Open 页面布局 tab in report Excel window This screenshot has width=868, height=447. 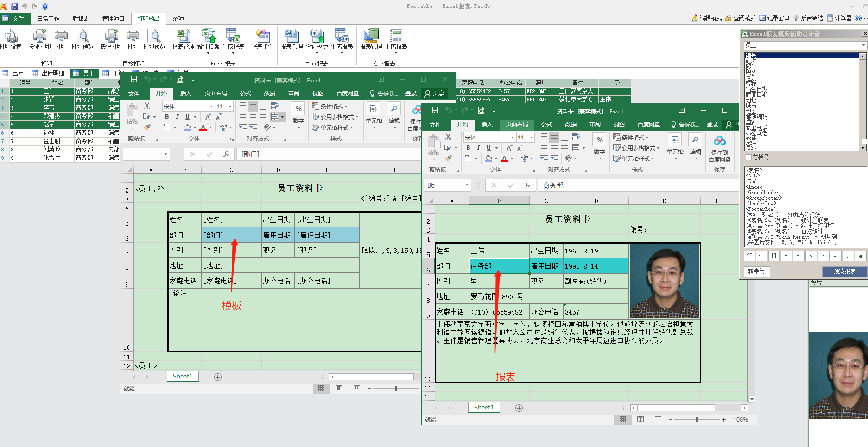[517, 125]
